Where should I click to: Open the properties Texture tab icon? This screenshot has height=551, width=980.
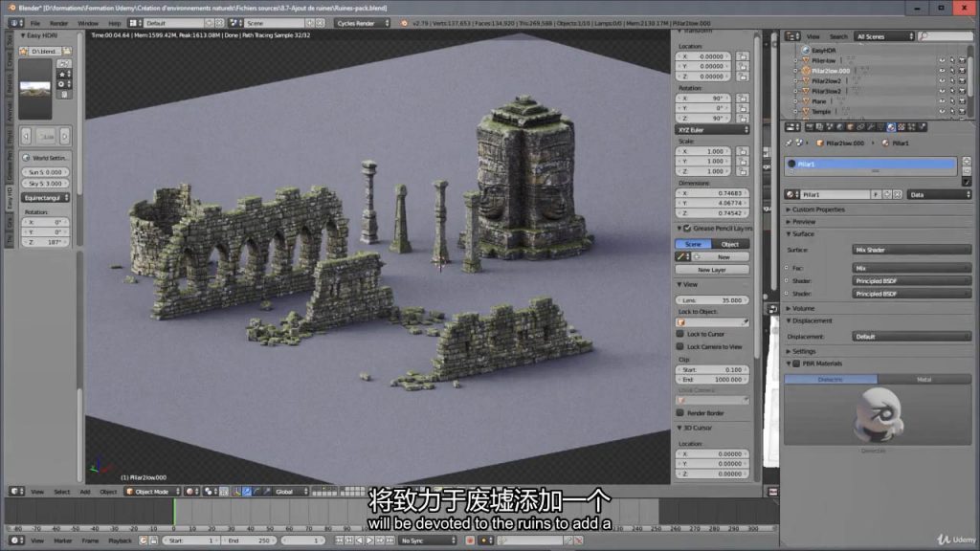point(902,127)
